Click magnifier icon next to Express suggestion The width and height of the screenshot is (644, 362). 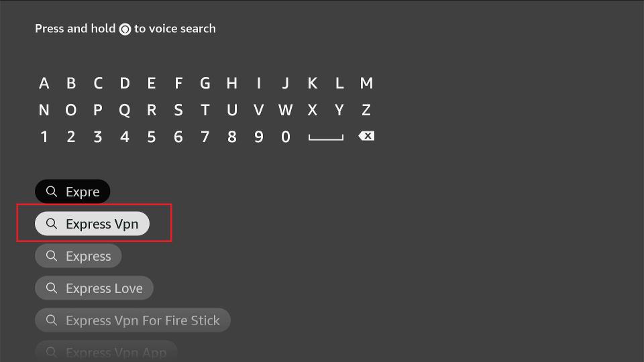pos(52,255)
